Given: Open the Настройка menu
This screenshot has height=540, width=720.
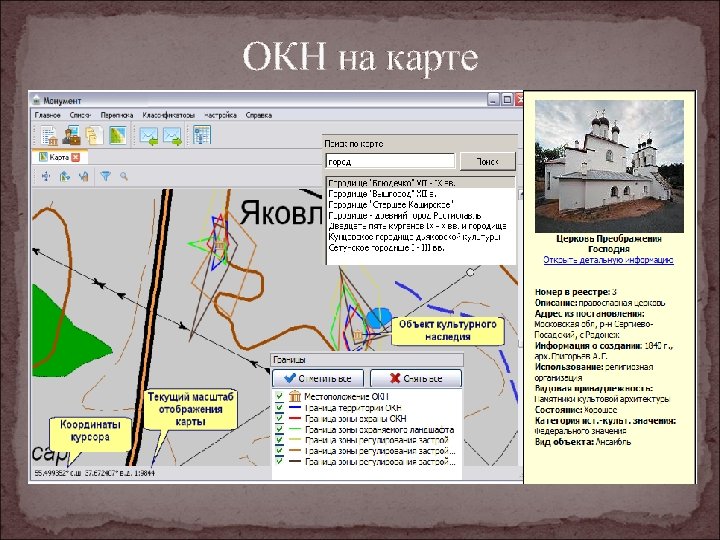Looking at the screenshot, I should [220, 115].
